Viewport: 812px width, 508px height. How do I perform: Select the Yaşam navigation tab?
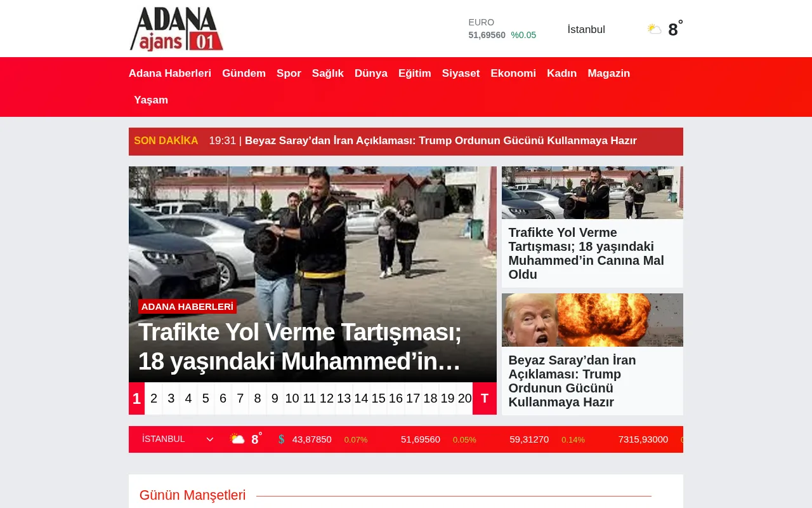click(151, 100)
